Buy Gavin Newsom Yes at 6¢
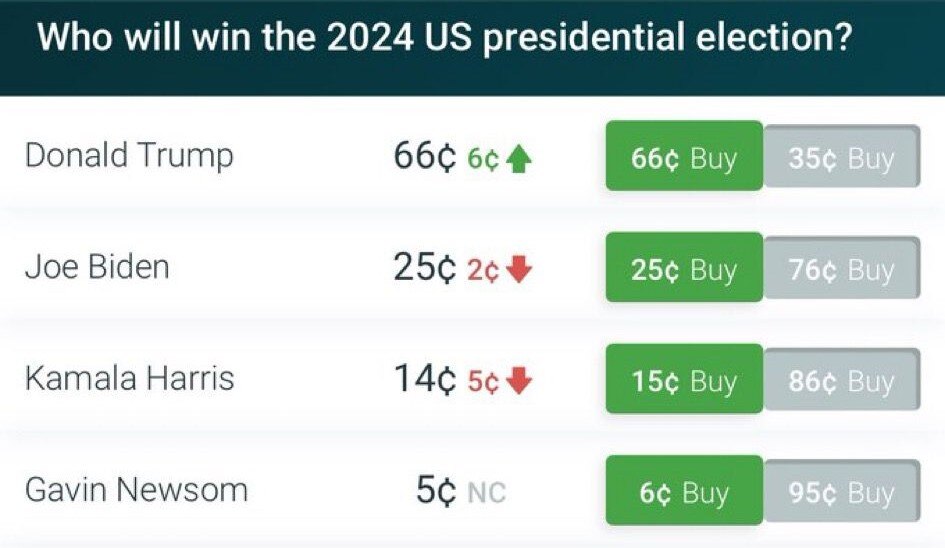Viewport: 945px width, 548px height. (x=684, y=493)
